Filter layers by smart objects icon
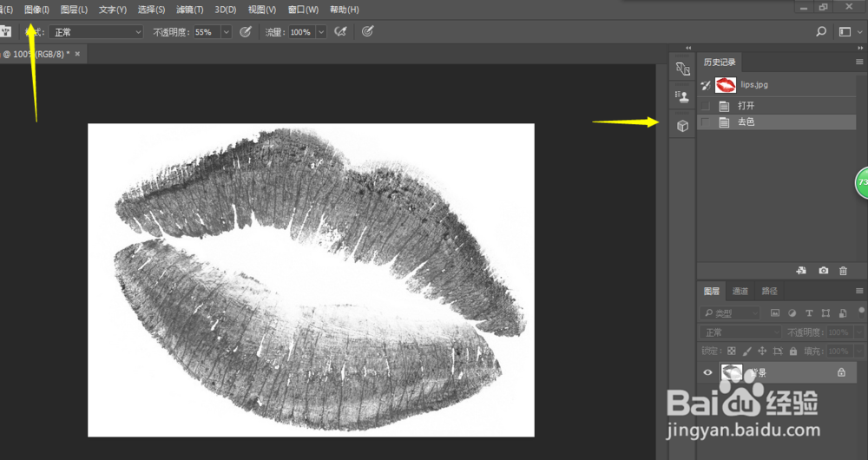Viewport: 868px width, 460px height. pyautogui.click(x=843, y=313)
